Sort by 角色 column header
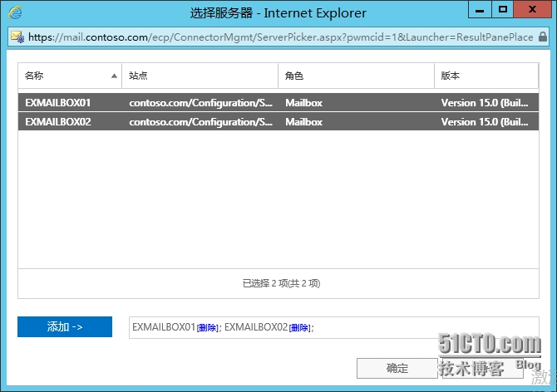557x392 pixels. (356, 76)
